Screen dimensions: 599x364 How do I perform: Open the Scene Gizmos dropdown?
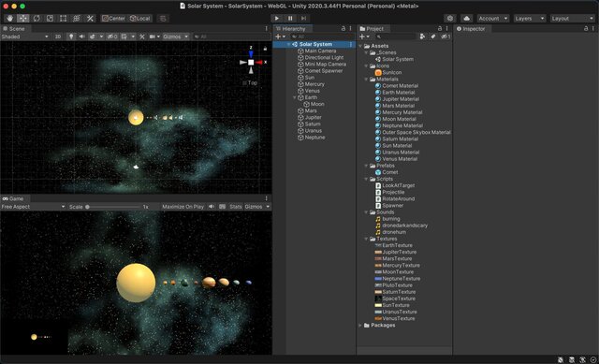point(175,36)
